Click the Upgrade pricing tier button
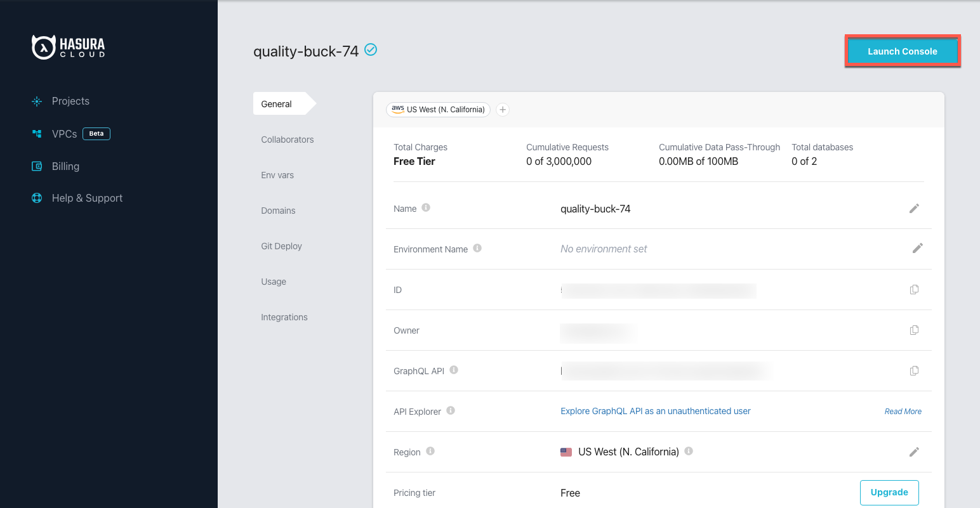Viewport: 980px width, 508px height. pos(889,492)
